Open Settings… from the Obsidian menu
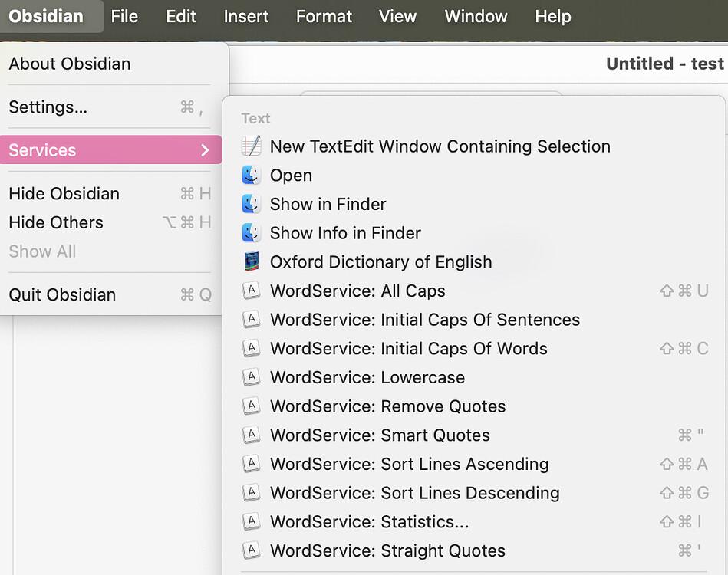728x575 pixels. [x=48, y=107]
